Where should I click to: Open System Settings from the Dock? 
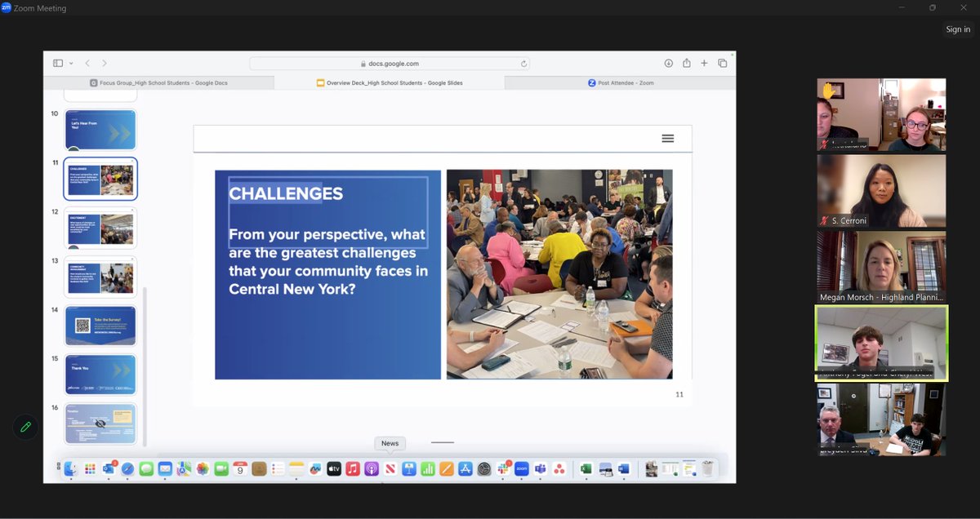pyautogui.click(x=484, y=468)
